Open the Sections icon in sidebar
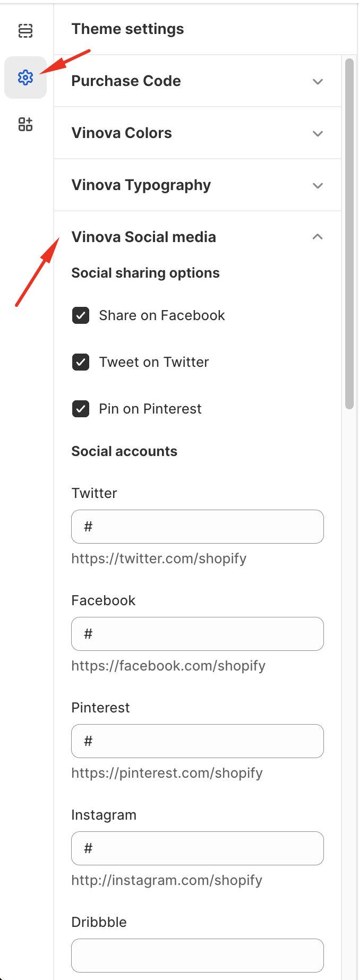 click(25, 31)
